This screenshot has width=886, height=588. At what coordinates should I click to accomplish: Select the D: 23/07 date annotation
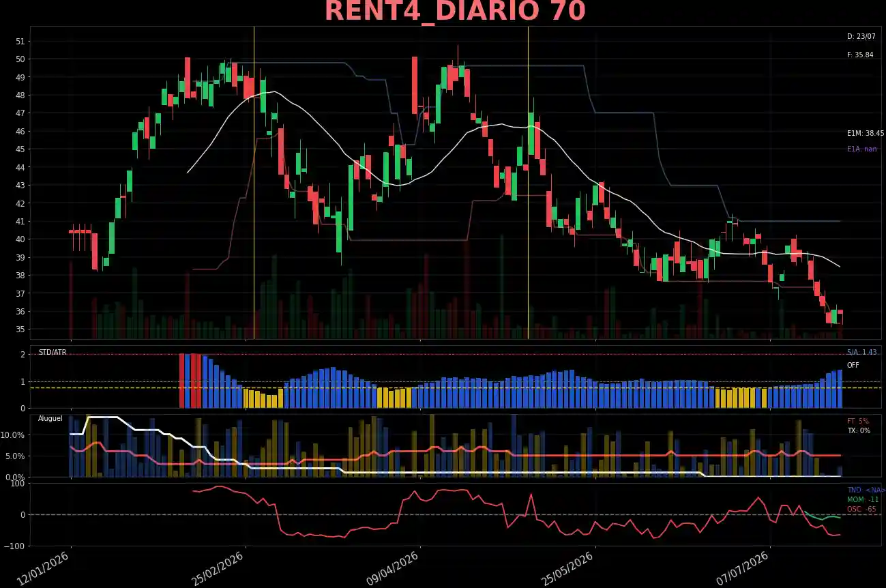pos(861,37)
